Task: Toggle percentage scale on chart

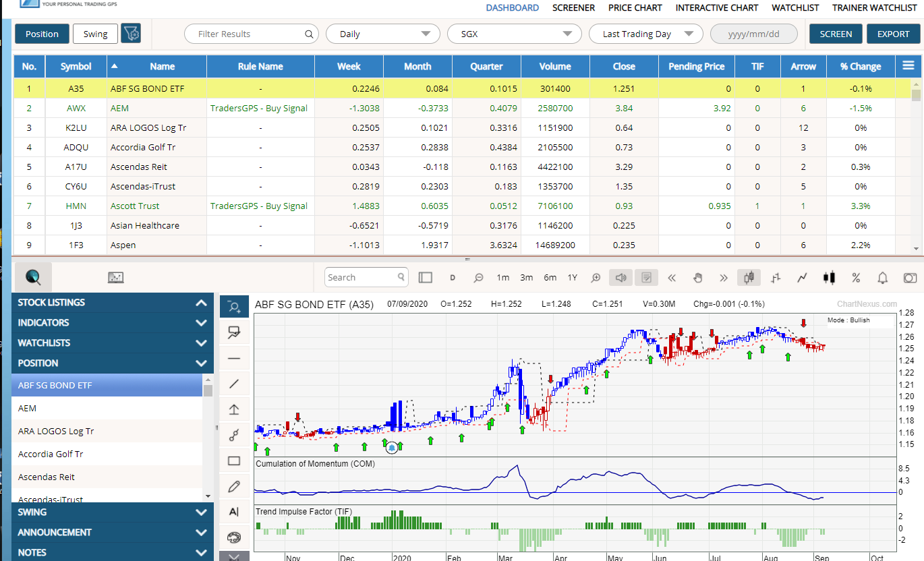Action: 856,277
